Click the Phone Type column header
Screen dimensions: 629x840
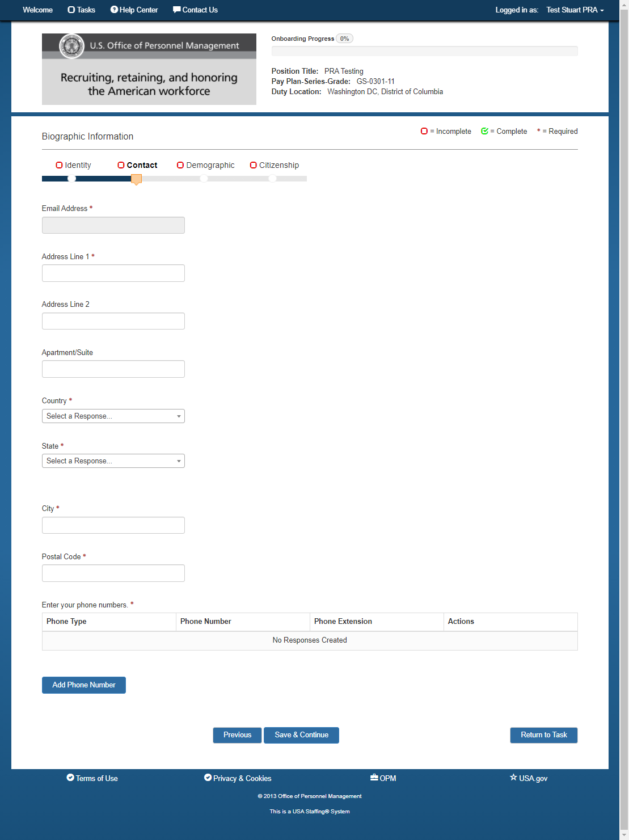click(109, 622)
